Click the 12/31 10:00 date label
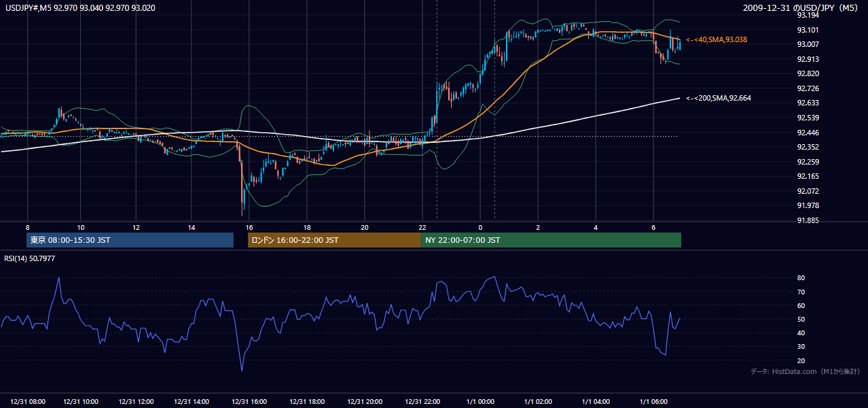 (x=81, y=401)
